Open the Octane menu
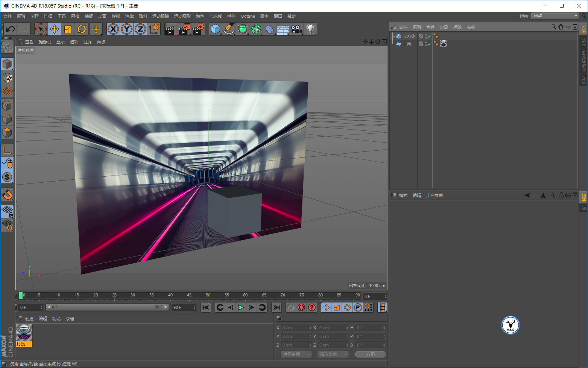 pos(248,16)
